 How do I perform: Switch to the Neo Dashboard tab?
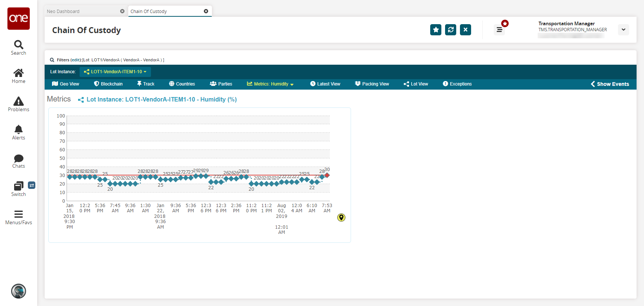click(x=63, y=12)
